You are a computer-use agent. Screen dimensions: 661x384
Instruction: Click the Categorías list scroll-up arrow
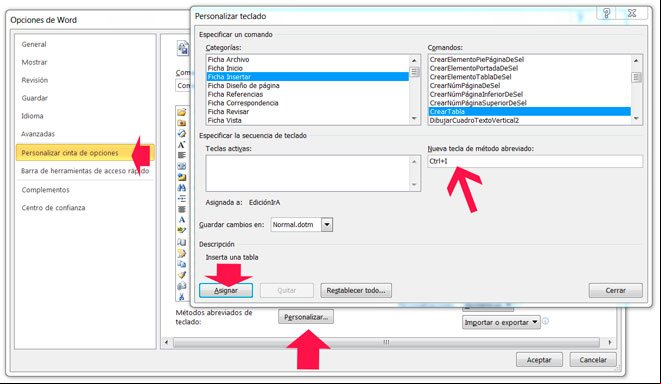[414, 61]
